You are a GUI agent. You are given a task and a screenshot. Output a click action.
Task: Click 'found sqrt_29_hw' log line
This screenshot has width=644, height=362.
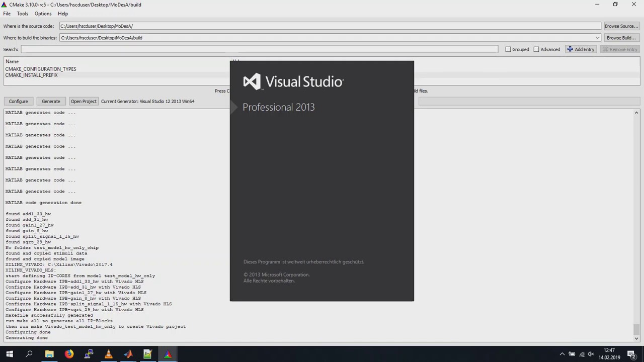(28, 242)
